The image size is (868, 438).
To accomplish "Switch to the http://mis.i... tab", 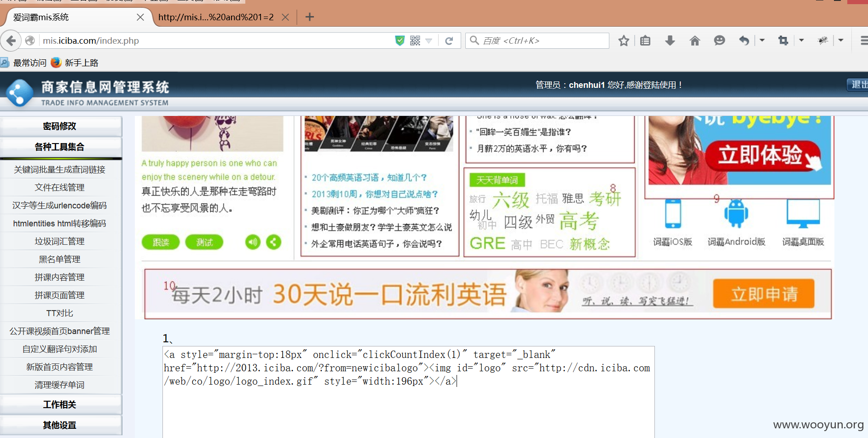I will click(x=216, y=17).
